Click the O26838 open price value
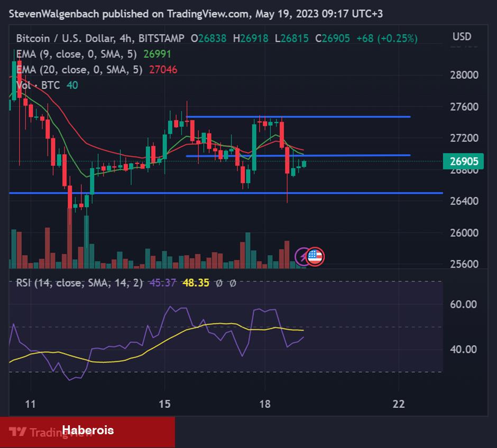 [208, 39]
